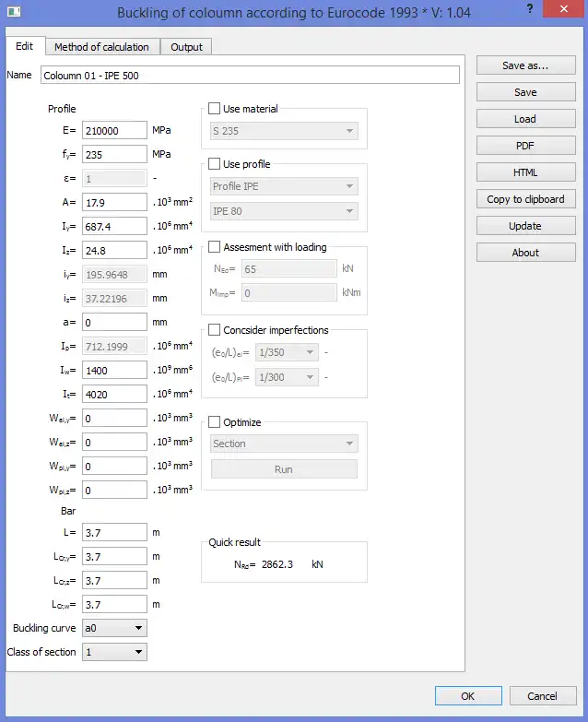588x722 pixels.
Task: Click the question mark help button
Action: click(530, 9)
